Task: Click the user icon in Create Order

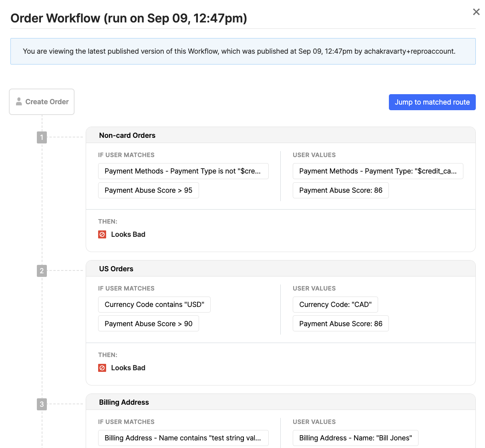Action: (x=19, y=102)
